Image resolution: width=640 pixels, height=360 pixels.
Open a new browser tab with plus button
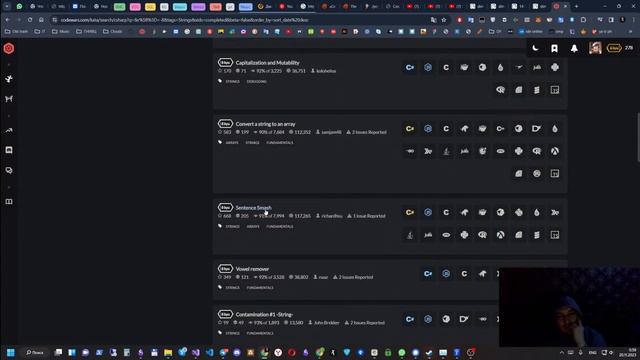coord(576,6)
